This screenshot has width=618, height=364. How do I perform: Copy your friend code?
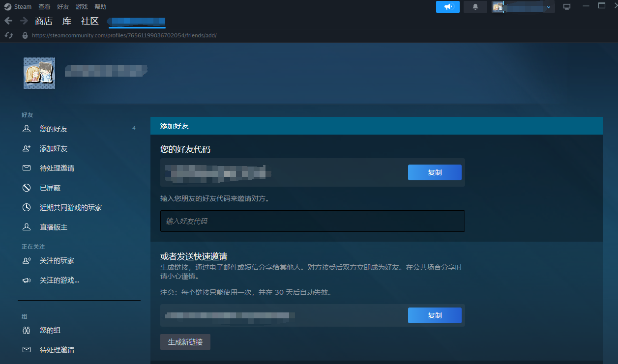[x=435, y=172]
